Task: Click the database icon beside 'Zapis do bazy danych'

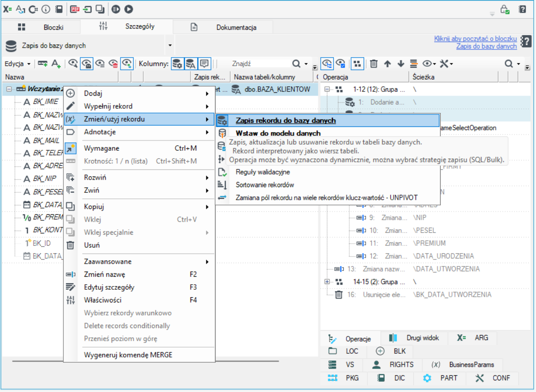Action: [11, 46]
